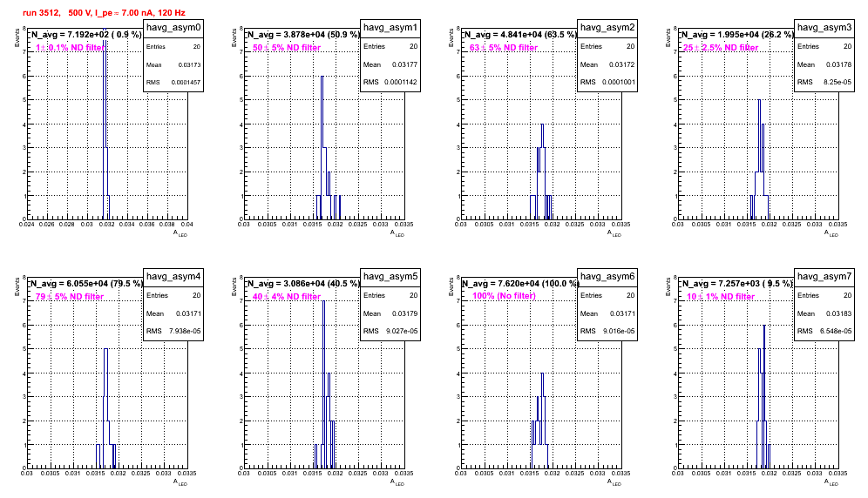Select the havg_asym6 stats box title
868x498 pixels.
point(607,277)
